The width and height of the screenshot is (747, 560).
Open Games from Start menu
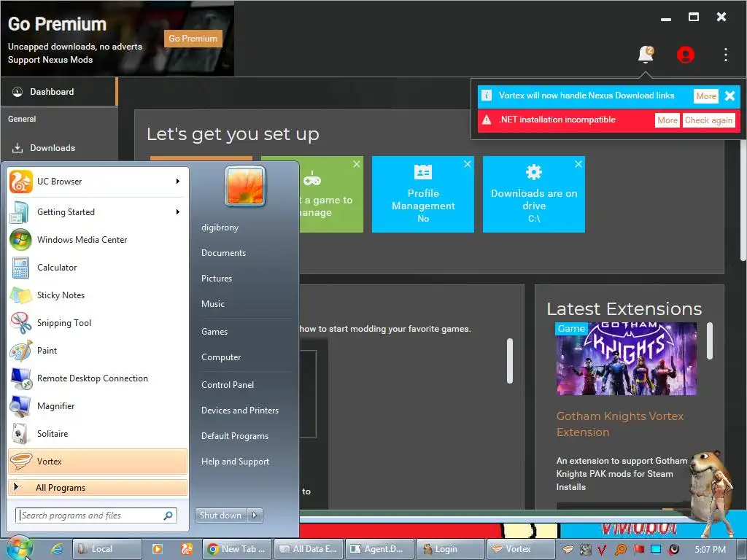pos(214,332)
